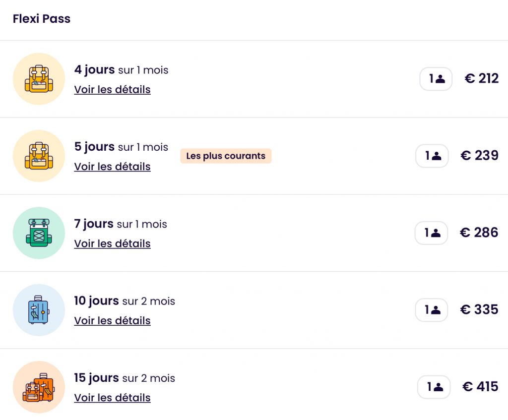Open traveler count for the 10 jours pass
This screenshot has height=420, width=508.
[432, 310]
